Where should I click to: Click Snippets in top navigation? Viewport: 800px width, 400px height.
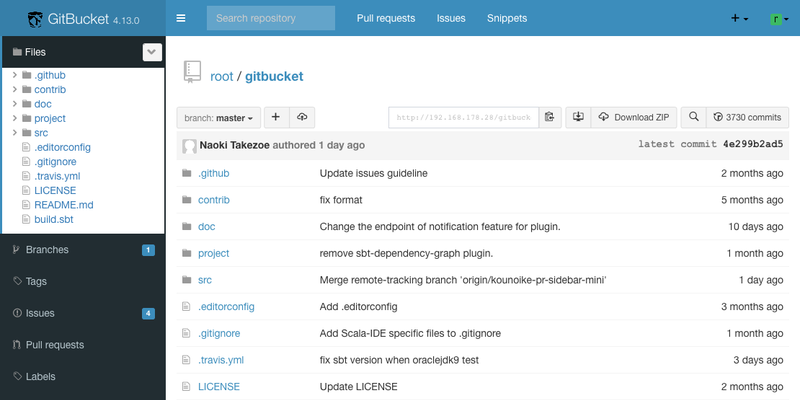click(x=507, y=18)
